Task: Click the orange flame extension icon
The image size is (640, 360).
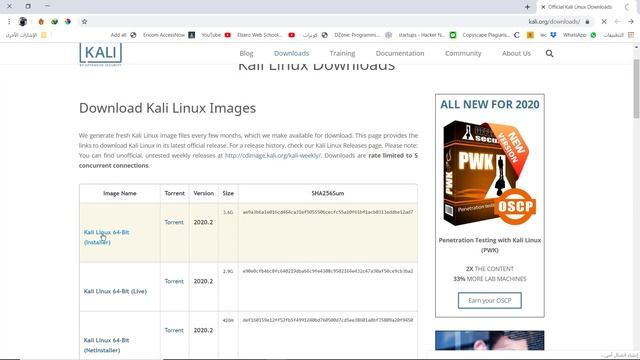Action: tap(41, 22)
